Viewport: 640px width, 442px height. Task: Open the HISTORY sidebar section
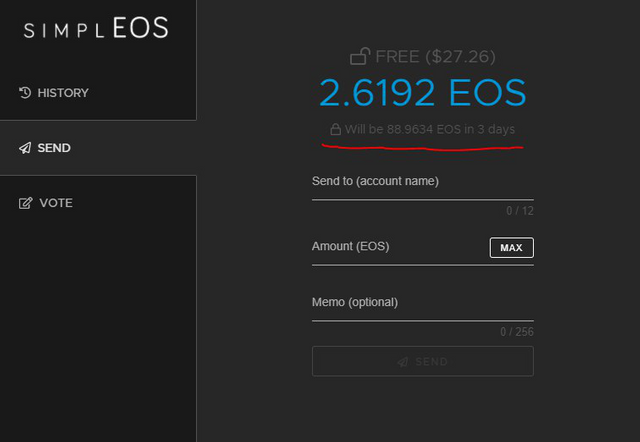pyautogui.click(x=63, y=93)
